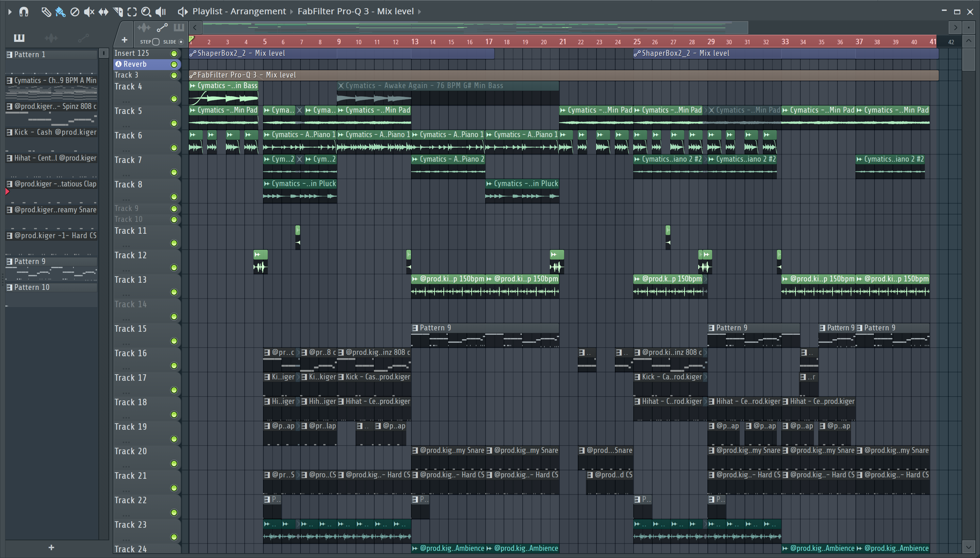Mute the Insert 125 track
The width and height of the screenshot is (980, 558).
[x=174, y=53]
